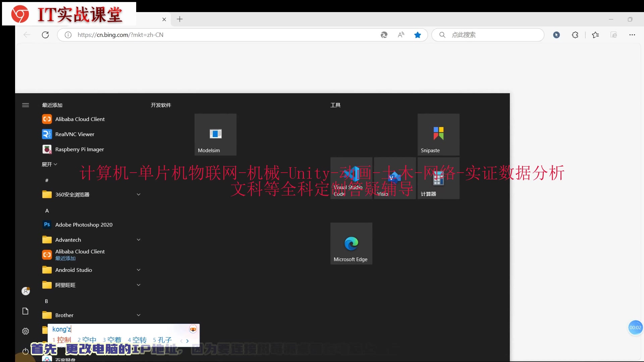Jump to the # letter section header
The height and width of the screenshot is (362, 644).
click(47, 180)
